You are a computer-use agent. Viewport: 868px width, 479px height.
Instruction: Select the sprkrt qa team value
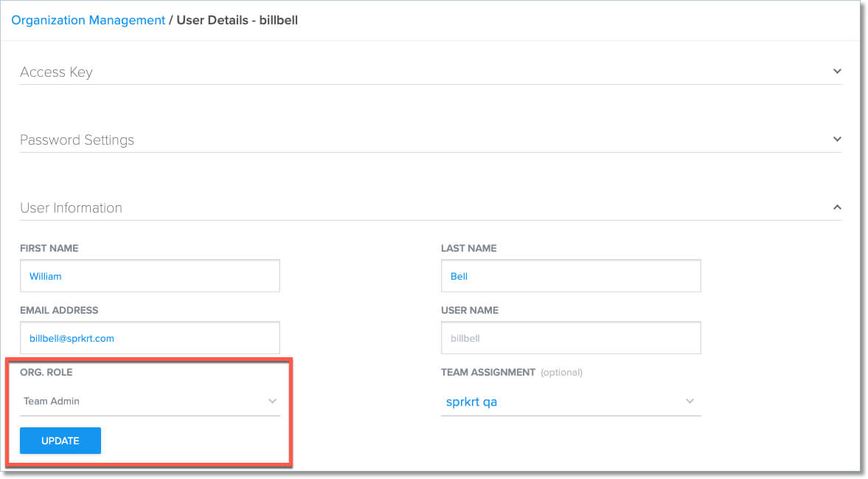coord(473,401)
